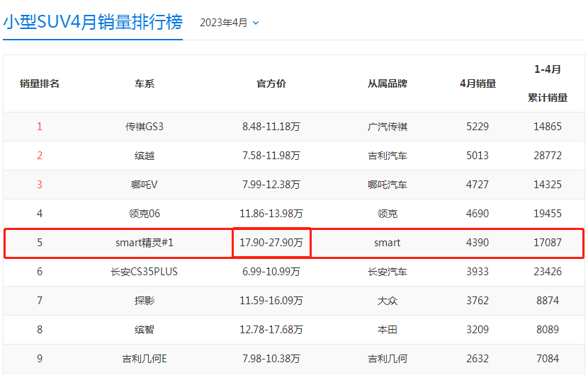Select the 11.86-13.98万 price cell
This screenshot has width=588, height=375.
pos(271,214)
